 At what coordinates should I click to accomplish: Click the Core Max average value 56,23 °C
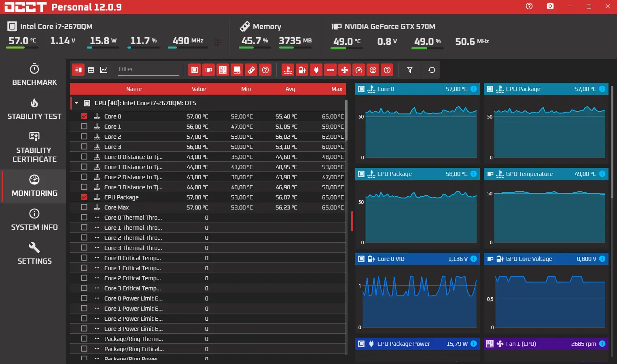(x=286, y=207)
